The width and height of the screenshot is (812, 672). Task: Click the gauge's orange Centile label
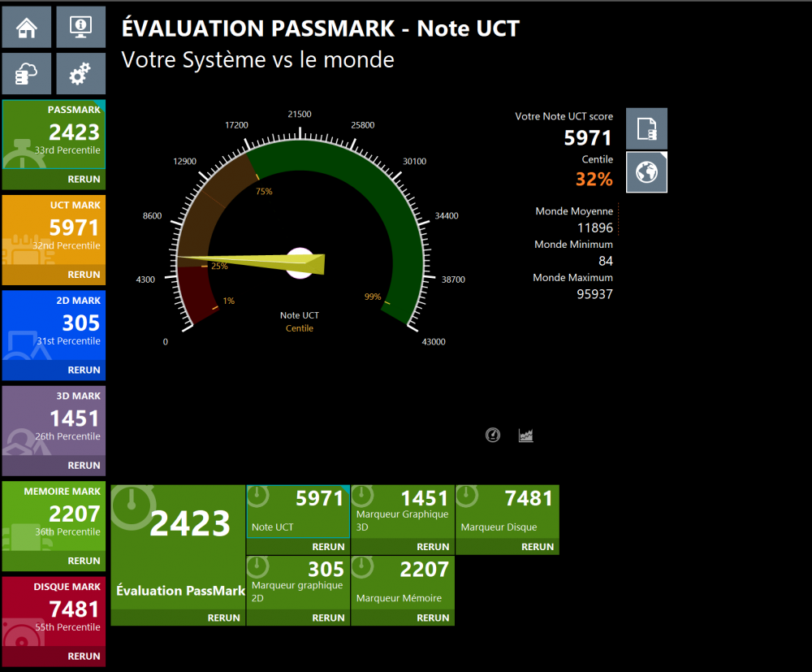300,328
